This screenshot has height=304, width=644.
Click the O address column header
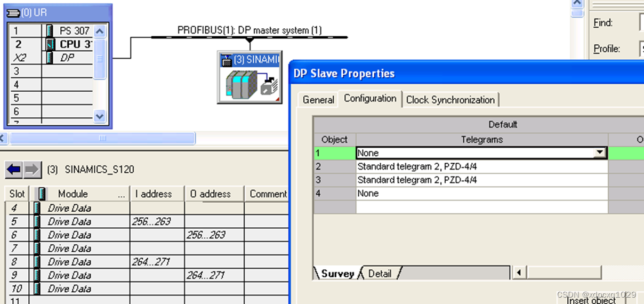(x=214, y=194)
